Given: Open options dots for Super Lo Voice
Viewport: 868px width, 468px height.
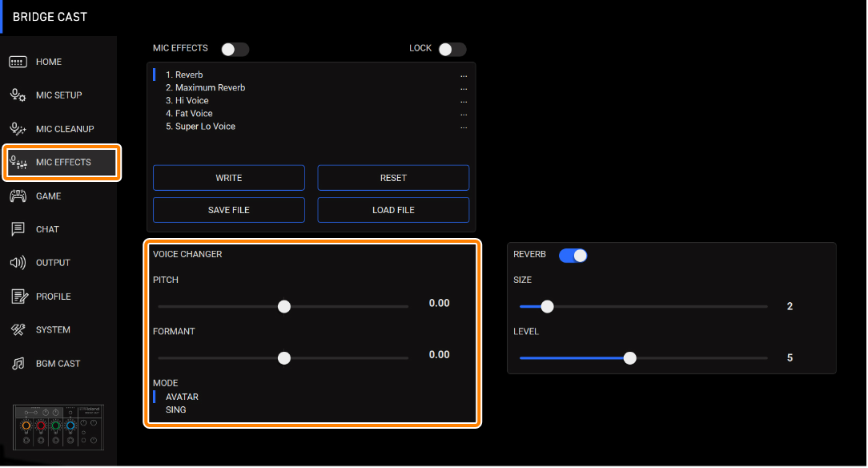Looking at the screenshot, I should (x=464, y=127).
